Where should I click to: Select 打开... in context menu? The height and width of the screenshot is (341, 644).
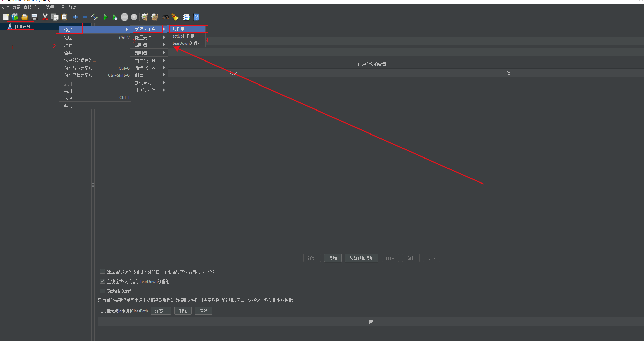95,46
